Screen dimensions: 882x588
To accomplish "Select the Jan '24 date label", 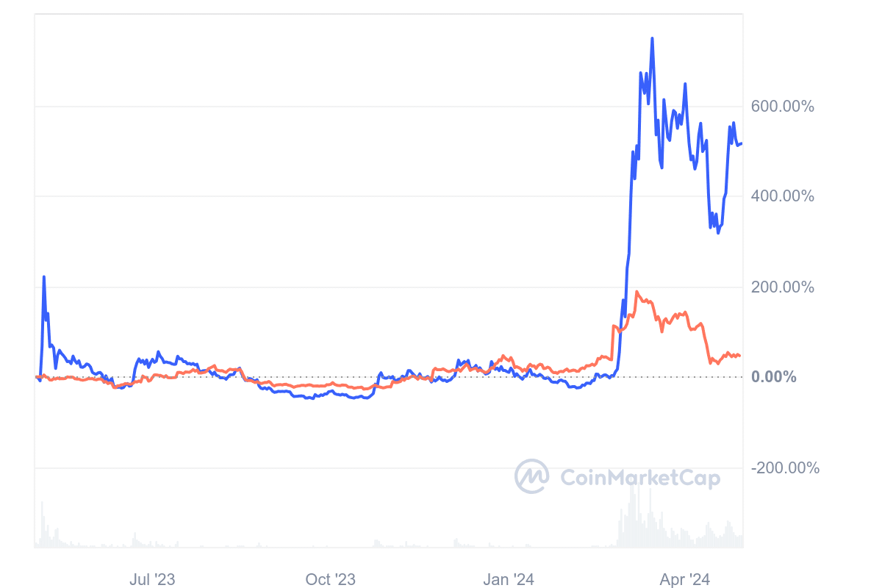I will 508,580.
